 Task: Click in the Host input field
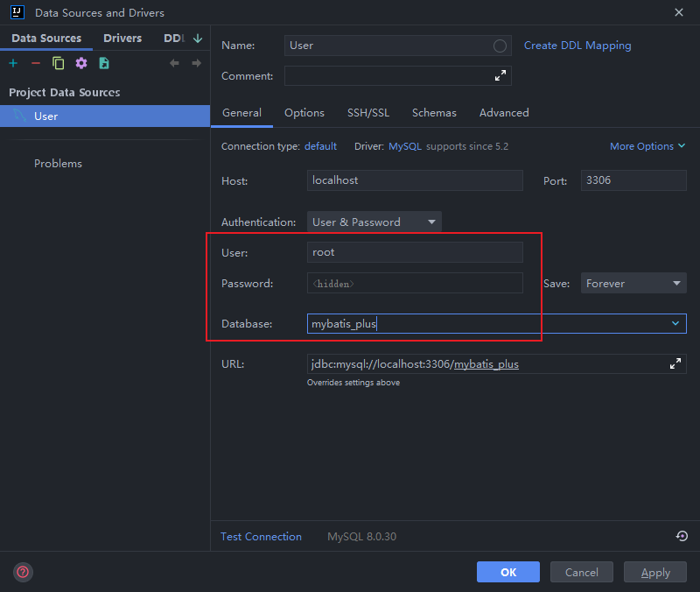414,180
